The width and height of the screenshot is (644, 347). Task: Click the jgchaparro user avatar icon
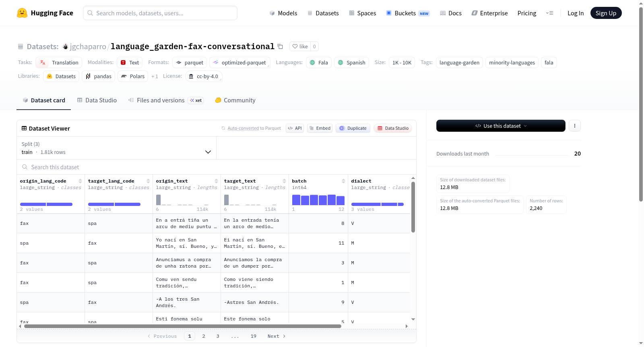tap(65, 47)
